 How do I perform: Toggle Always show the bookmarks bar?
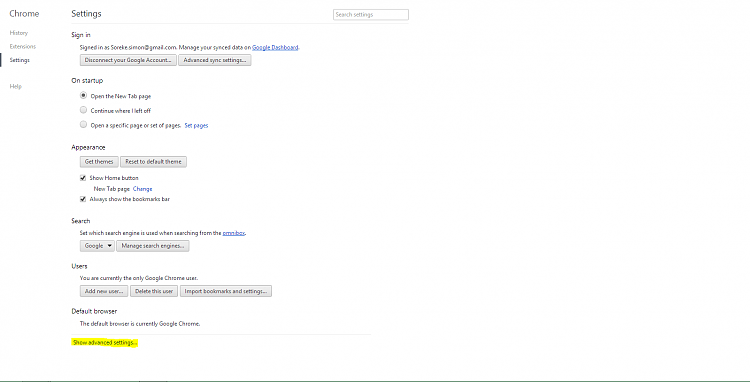point(83,199)
